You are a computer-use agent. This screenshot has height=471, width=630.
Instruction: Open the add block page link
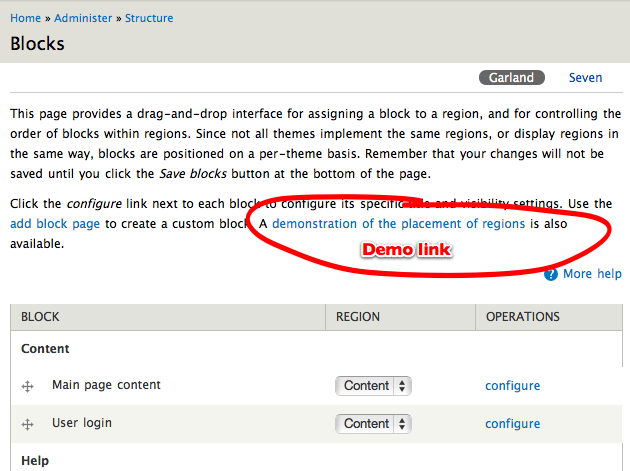click(x=55, y=224)
